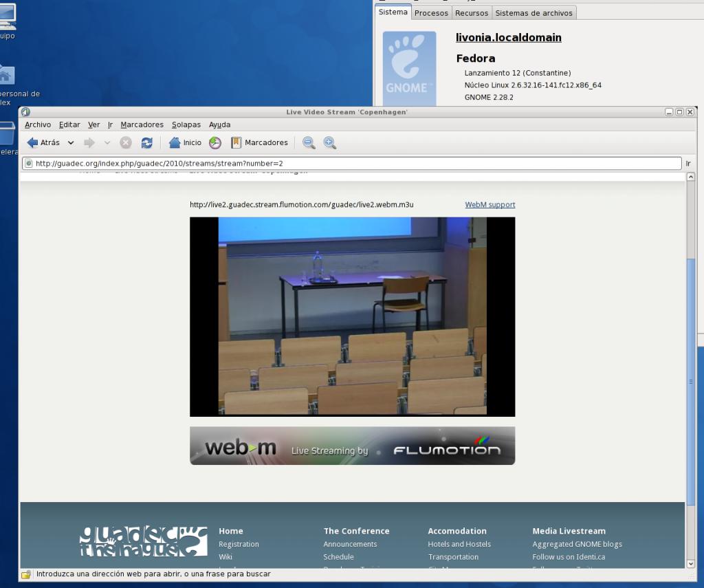This screenshot has width=704, height=588.
Task: Open the Home footer link
Action: 231,531
